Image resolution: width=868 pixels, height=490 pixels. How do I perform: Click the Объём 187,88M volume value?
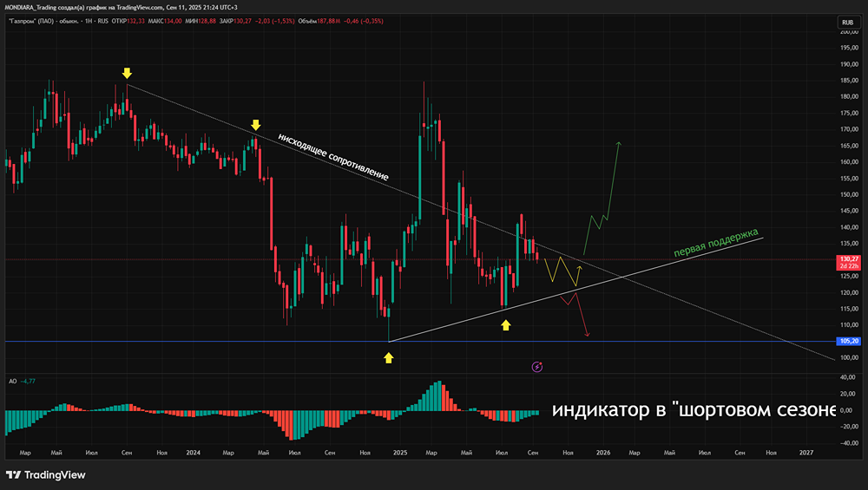(x=319, y=21)
